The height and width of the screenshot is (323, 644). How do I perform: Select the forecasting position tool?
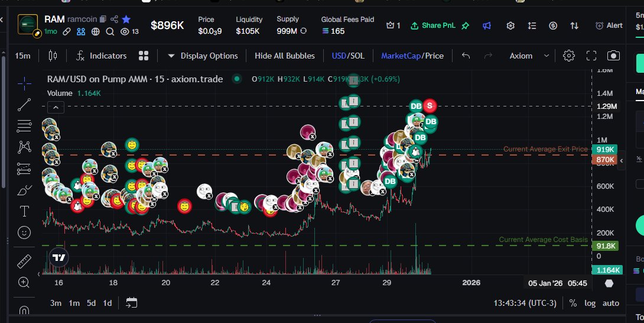point(24,169)
